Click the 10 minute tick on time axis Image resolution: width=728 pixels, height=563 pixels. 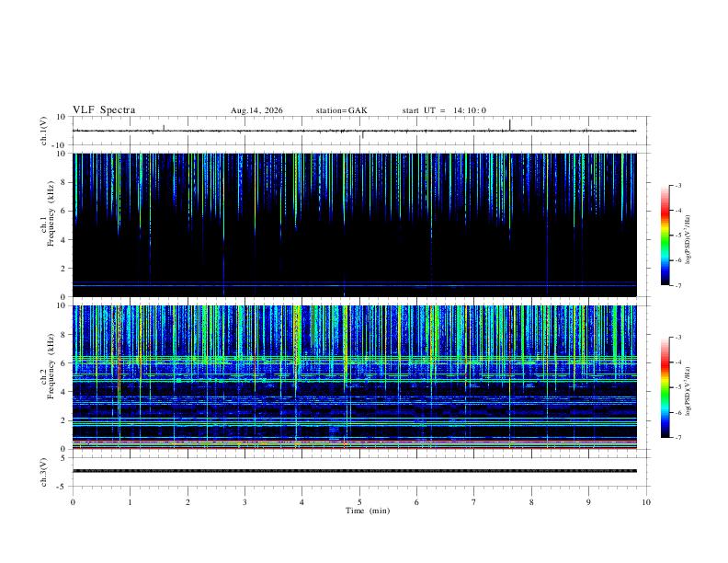pos(646,502)
